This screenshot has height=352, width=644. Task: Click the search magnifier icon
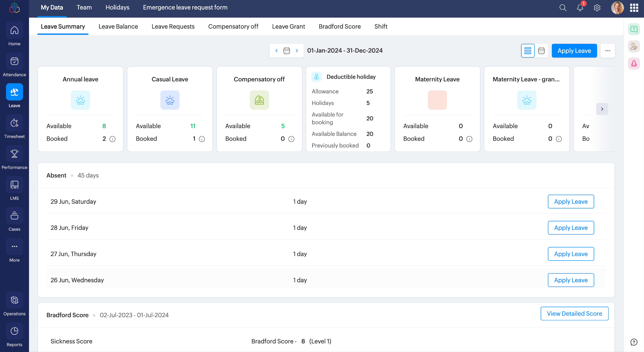[563, 8]
